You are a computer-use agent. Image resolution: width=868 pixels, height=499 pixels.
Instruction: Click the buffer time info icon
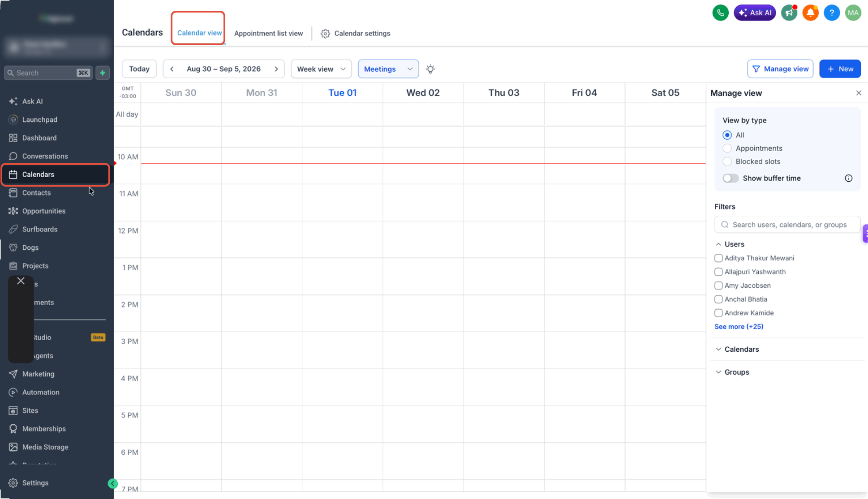848,178
